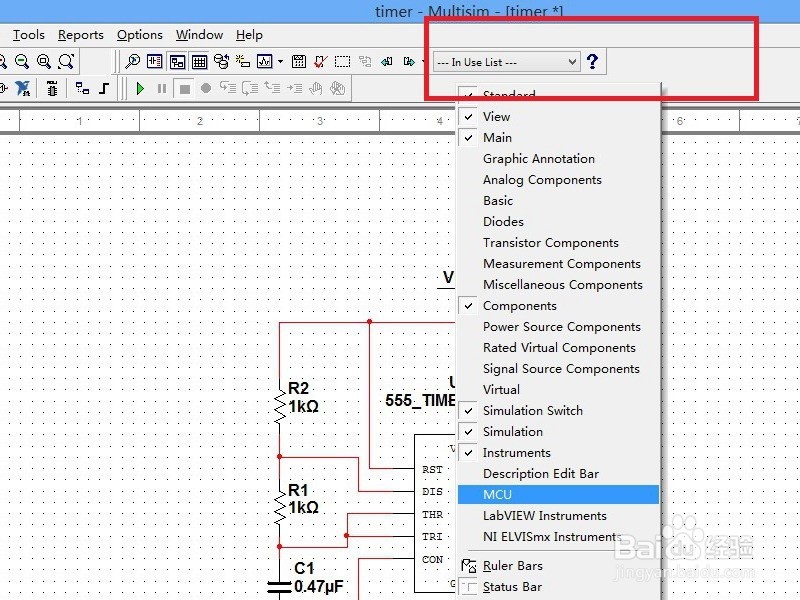This screenshot has width=800, height=600.
Task: Toggle the Design Toolbox icon
Action: 177,62
